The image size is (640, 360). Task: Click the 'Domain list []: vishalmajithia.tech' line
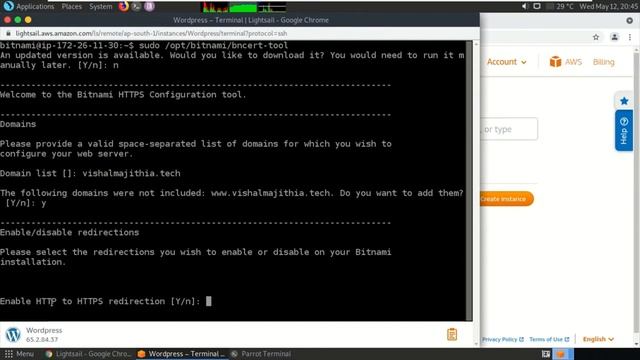click(90, 173)
